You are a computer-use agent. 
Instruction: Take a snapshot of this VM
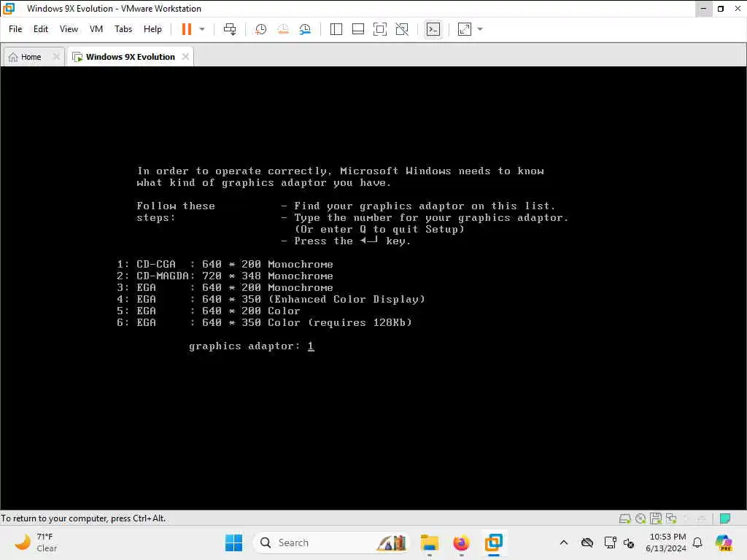pyautogui.click(x=260, y=29)
